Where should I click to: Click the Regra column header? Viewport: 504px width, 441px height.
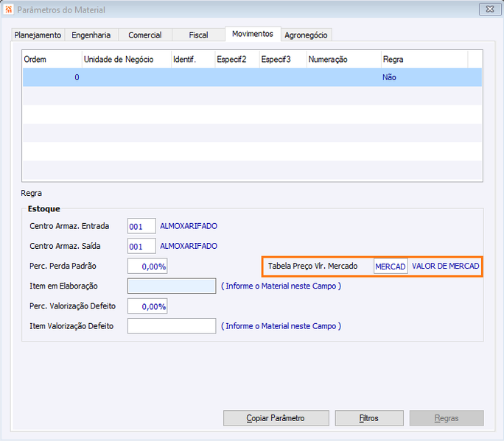coord(424,60)
